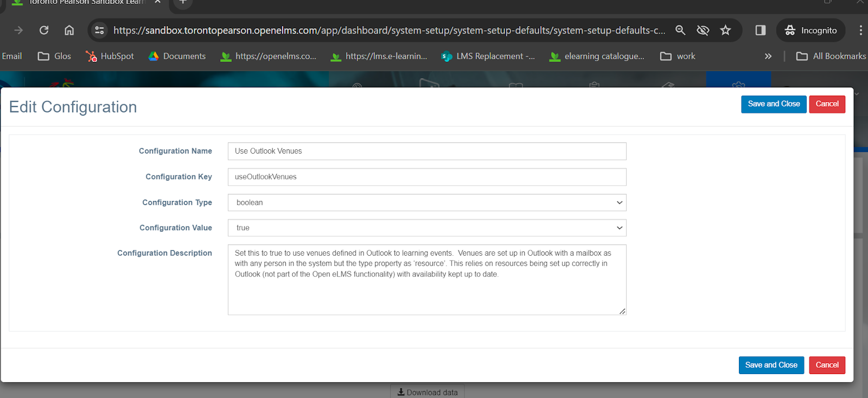Click the Configuration Description label
The image size is (868, 398).
click(164, 253)
